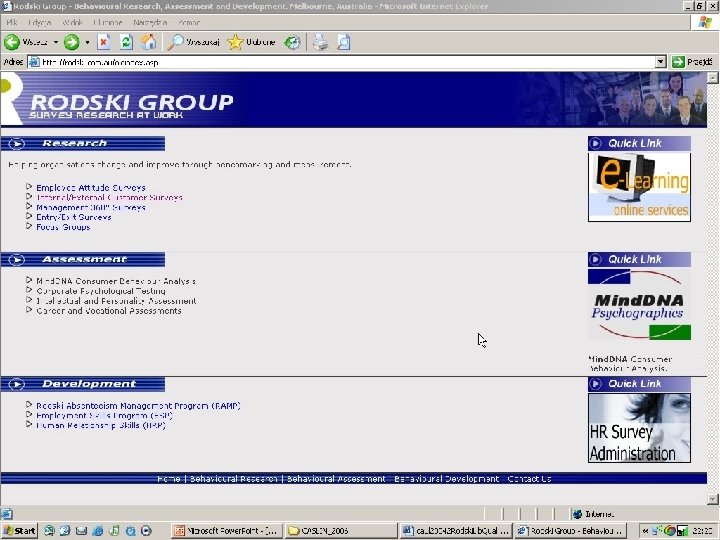Open Human Relationship Skills link
The image size is (720, 540).
coord(101,425)
